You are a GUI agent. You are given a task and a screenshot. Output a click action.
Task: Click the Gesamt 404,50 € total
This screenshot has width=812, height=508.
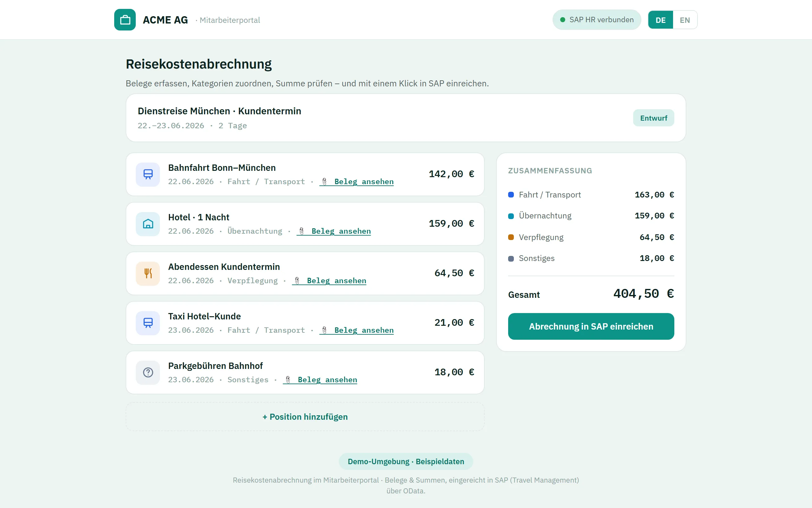644,294
